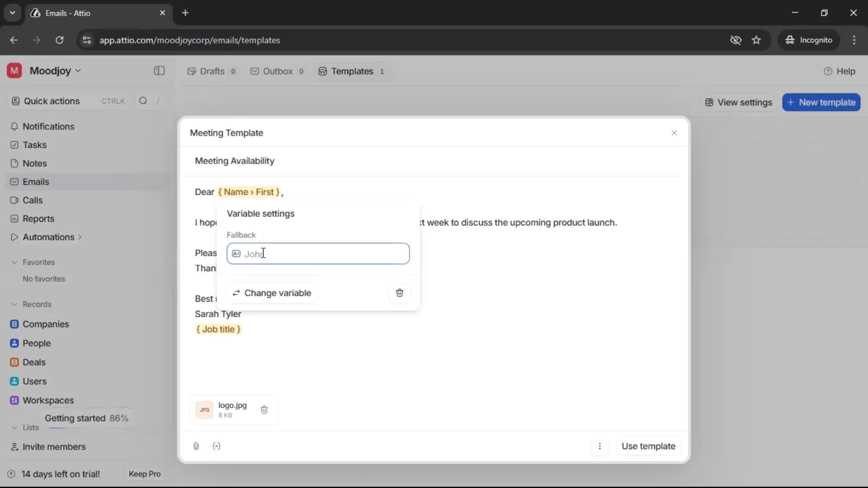This screenshot has width=868, height=488.
Task: Toggle the bookmark star in address bar
Action: coord(756,40)
